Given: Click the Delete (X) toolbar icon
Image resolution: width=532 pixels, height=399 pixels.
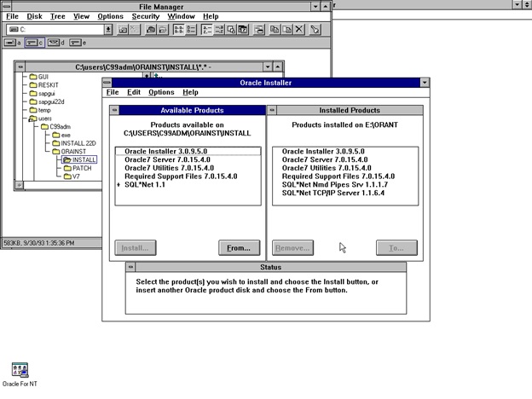Looking at the screenshot, I should [298, 30].
